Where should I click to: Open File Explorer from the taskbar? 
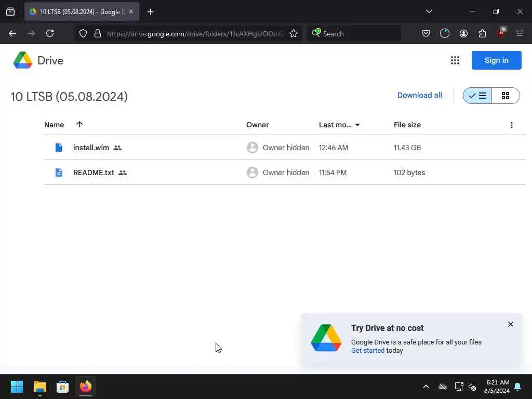click(x=39, y=387)
